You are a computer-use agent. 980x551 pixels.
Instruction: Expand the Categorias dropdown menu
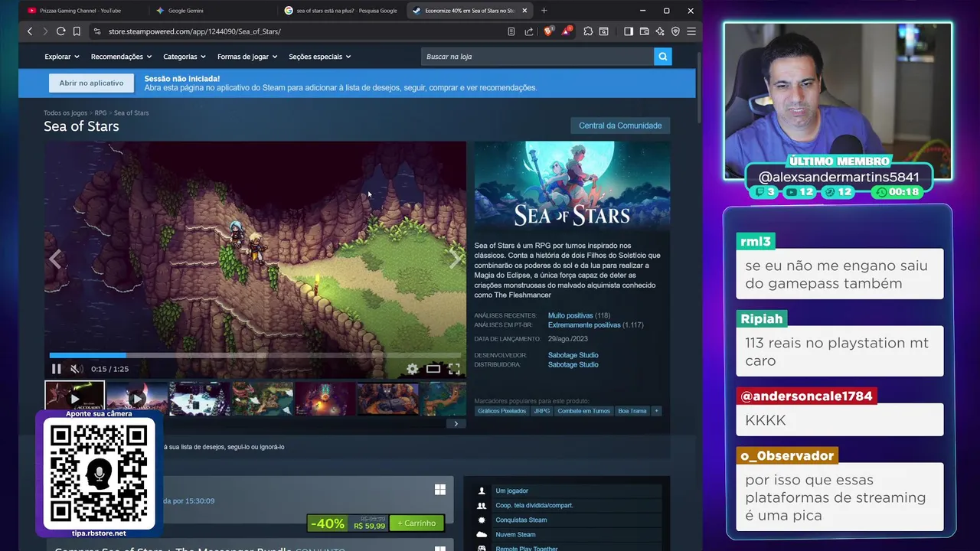(185, 57)
